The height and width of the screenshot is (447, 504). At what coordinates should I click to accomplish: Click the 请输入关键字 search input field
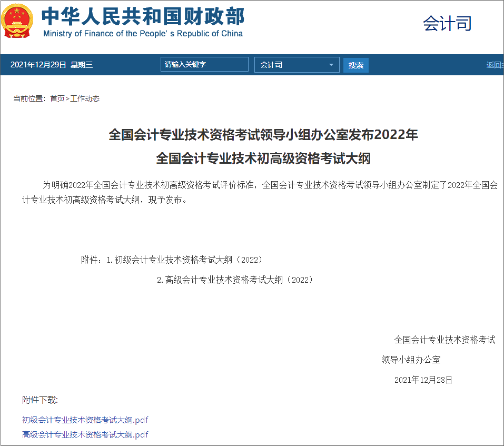pyautogui.click(x=204, y=64)
